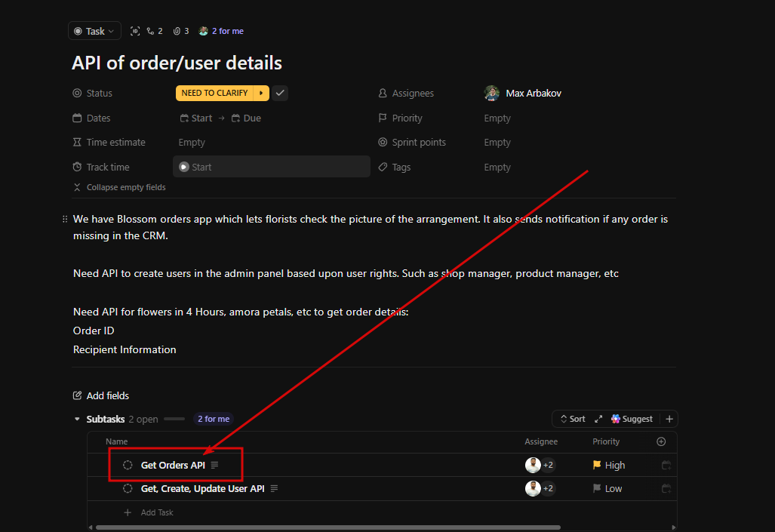This screenshot has width=775, height=532.
Task: Click the description drag handle icon
Action: (x=65, y=219)
